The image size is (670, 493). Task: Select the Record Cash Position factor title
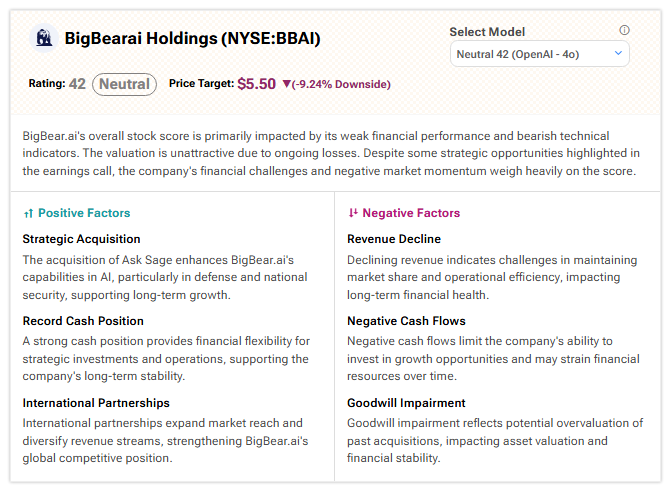click(x=83, y=321)
